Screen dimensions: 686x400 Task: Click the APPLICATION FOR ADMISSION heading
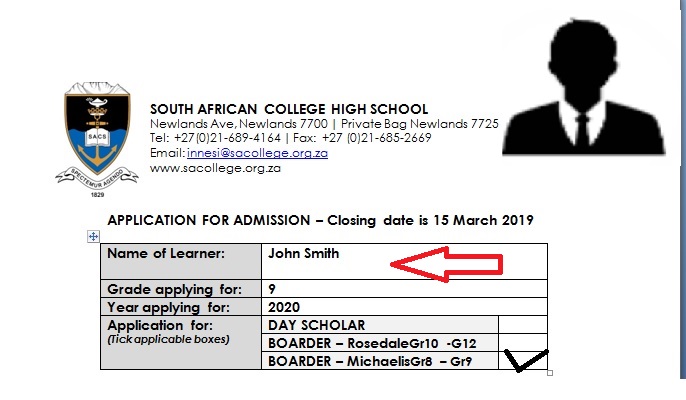[320, 220]
